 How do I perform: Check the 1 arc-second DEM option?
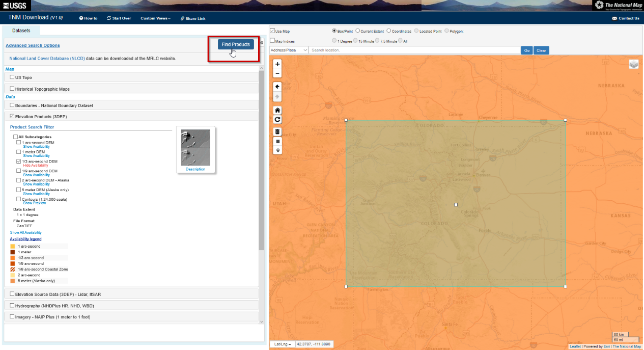pyautogui.click(x=19, y=143)
